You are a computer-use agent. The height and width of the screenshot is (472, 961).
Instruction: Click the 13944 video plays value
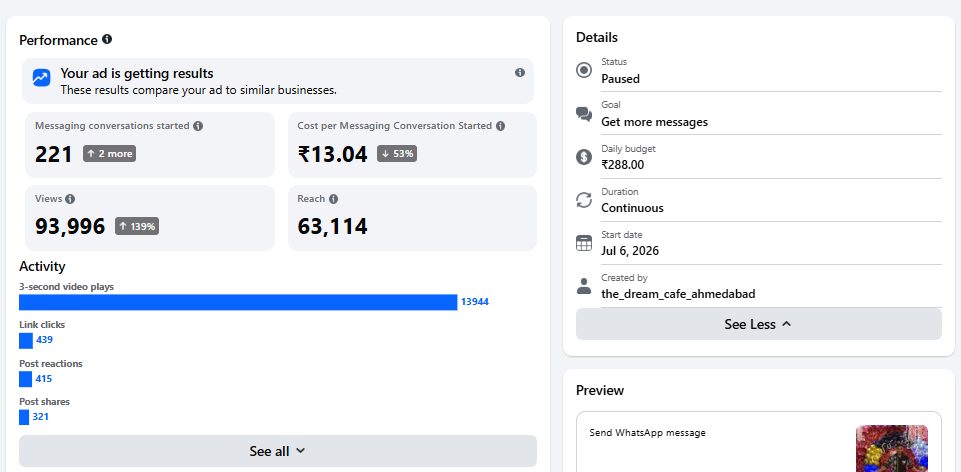coord(475,302)
